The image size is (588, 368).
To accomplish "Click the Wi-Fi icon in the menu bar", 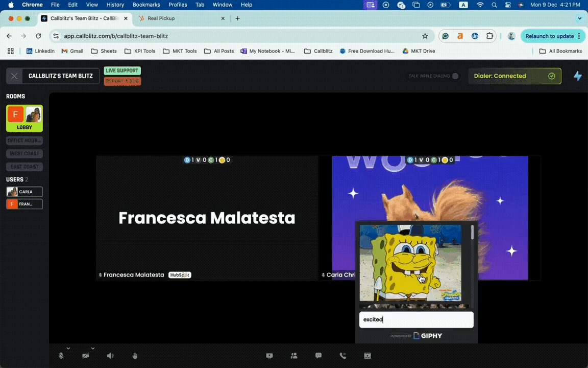I will (480, 5).
